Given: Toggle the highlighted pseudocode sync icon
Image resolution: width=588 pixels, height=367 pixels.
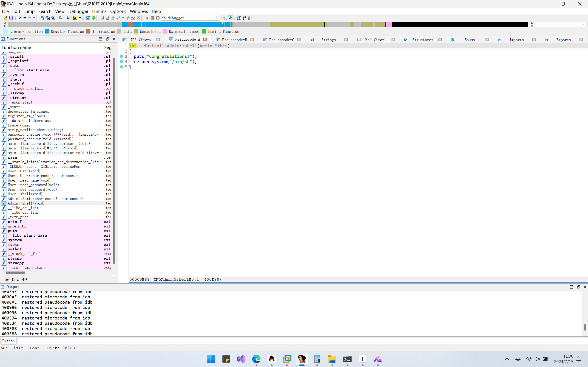Looking at the screenshot, I should point(230,18).
